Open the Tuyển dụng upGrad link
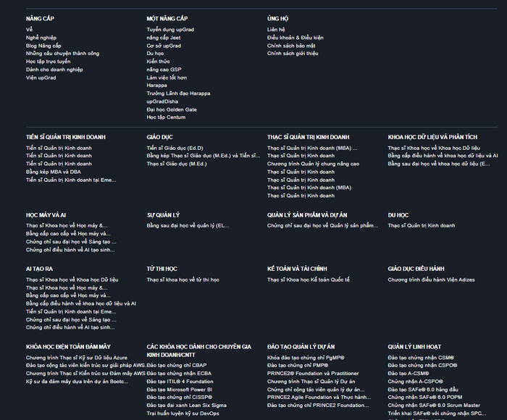Viewport: 507px width, 420px height. (x=170, y=30)
